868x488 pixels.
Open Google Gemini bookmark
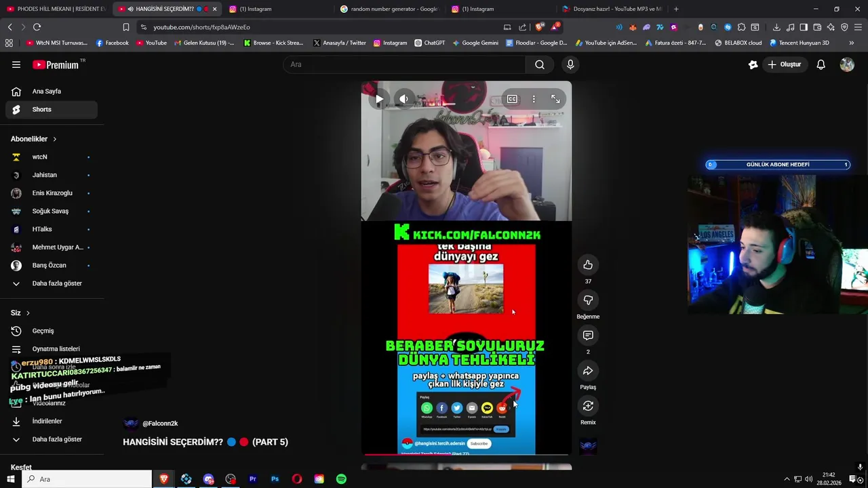click(475, 43)
